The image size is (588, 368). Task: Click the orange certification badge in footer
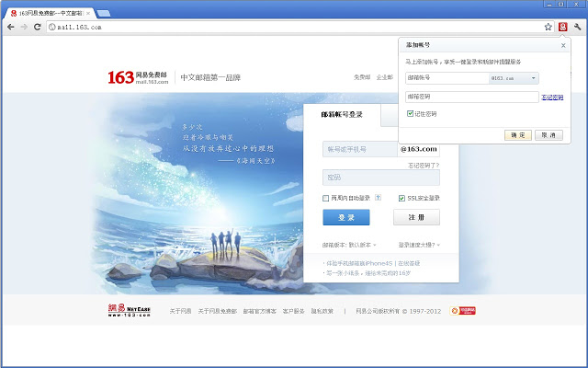coord(463,311)
